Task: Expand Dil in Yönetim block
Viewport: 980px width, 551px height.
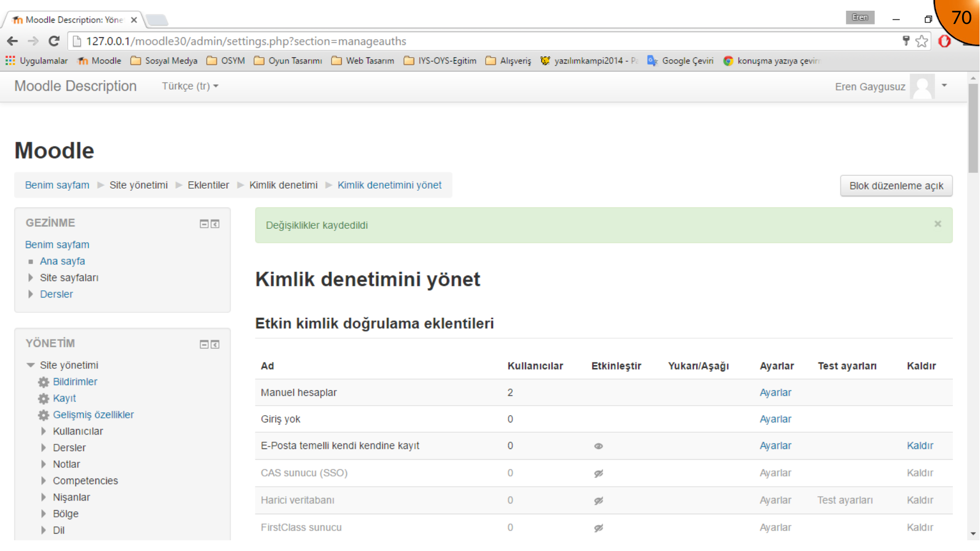Action: 43,530
